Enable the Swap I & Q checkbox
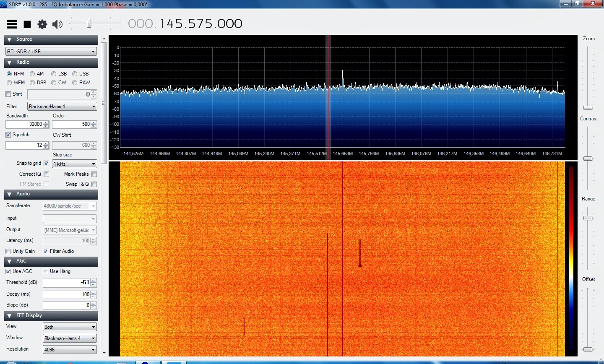 (94, 184)
